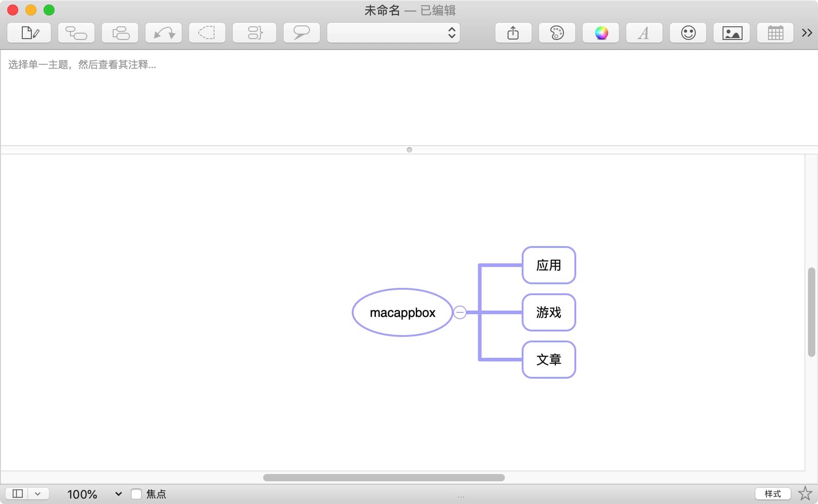Click the notes field placeholder text

(82, 65)
